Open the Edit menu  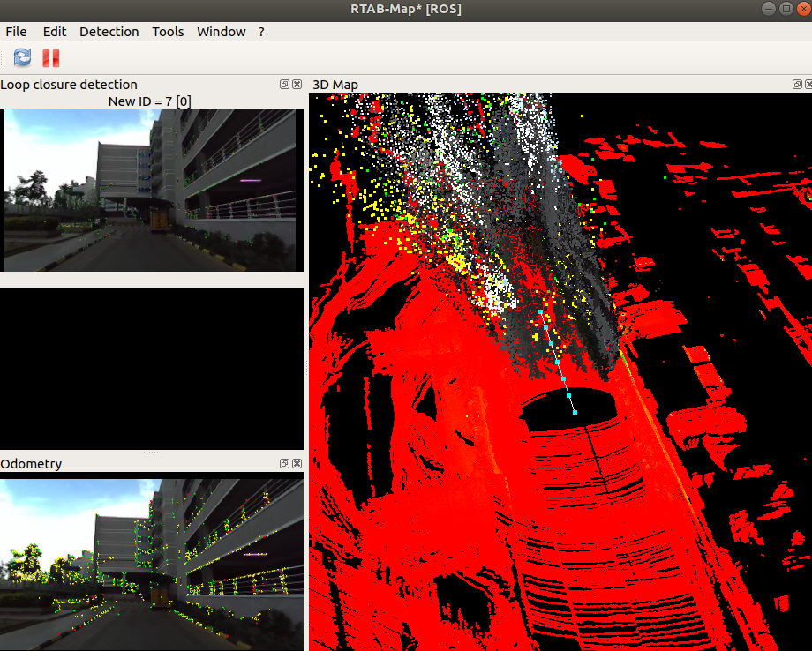tap(55, 32)
